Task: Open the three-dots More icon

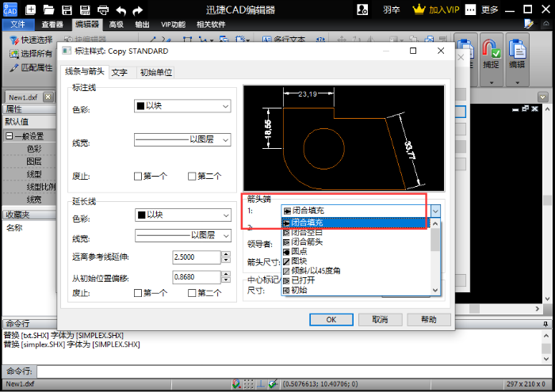Action: click(x=470, y=10)
